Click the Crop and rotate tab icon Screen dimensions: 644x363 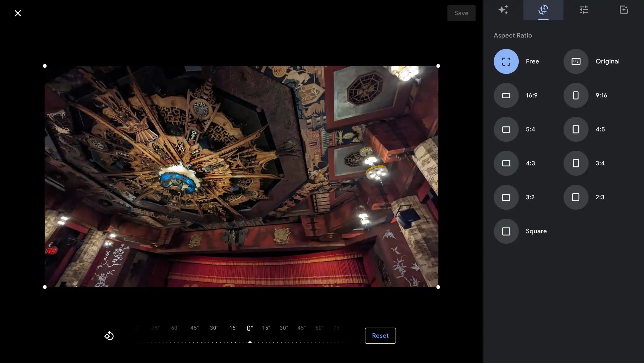tap(543, 10)
